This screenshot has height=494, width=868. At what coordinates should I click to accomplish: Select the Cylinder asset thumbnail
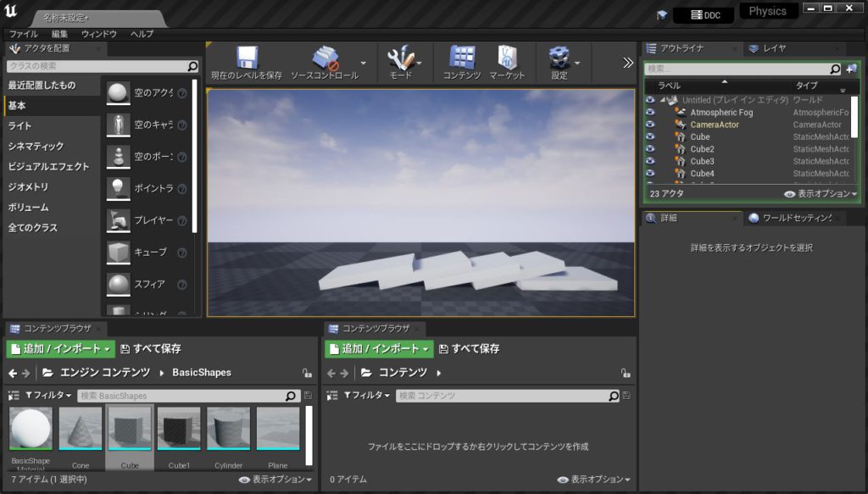coord(228,430)
